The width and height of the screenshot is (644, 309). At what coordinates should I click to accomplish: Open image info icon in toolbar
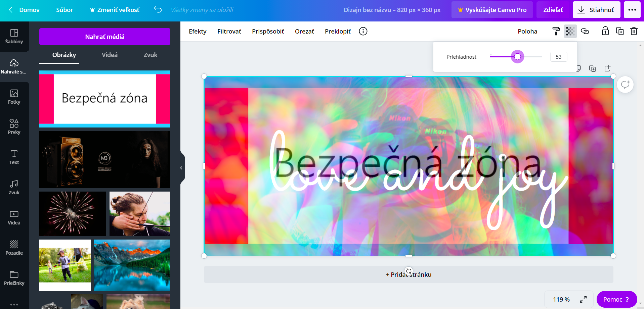coord(363,31)
